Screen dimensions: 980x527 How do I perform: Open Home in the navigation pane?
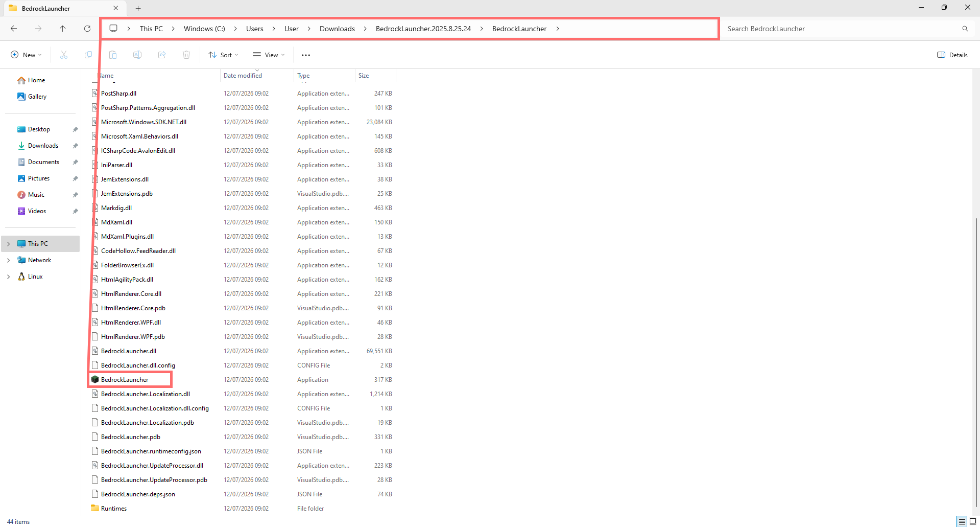click(36, 80)
